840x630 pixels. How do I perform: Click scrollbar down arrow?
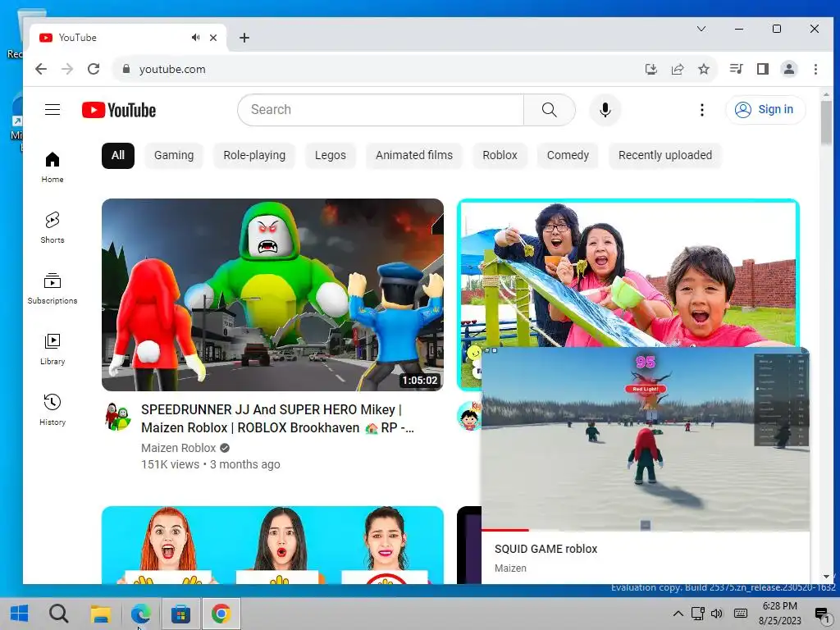pyautogui.click(x=826, y=577)
